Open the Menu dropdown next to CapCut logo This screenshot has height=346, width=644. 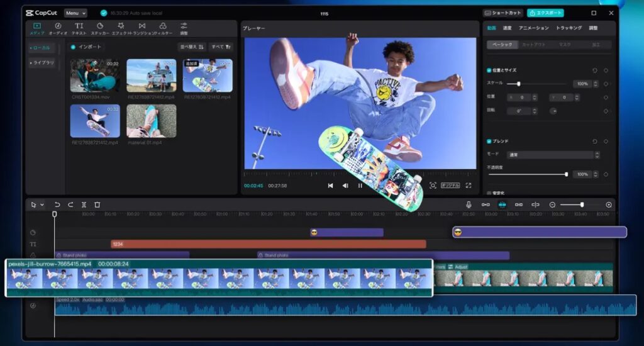(x=75, y=13)
